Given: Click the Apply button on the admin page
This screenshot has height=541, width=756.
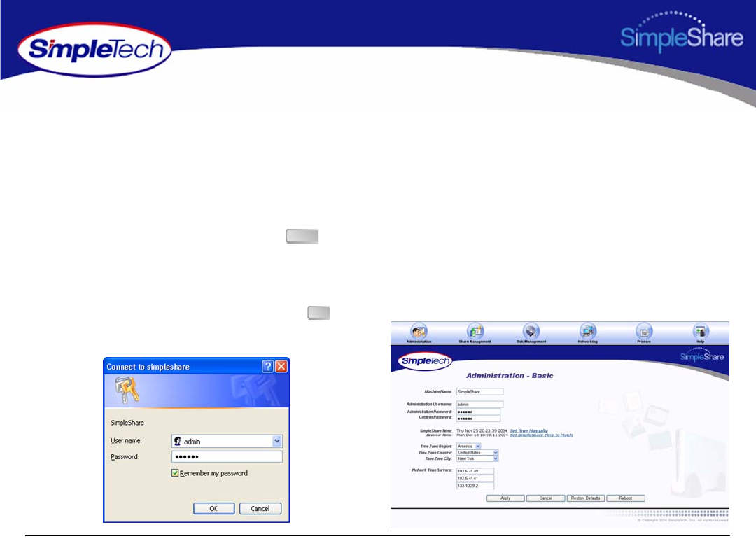Looking at the screenshot, I should click(505, 498).
